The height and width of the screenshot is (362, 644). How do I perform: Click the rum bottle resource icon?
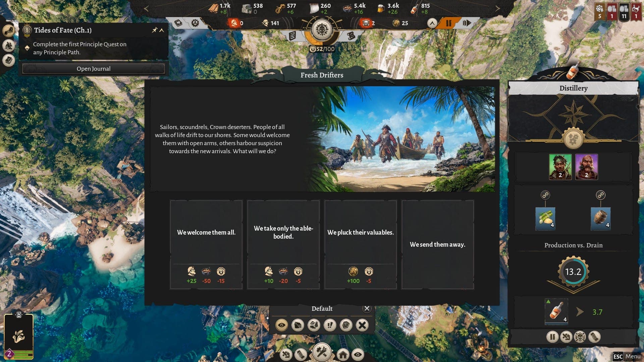click(415, 8)
